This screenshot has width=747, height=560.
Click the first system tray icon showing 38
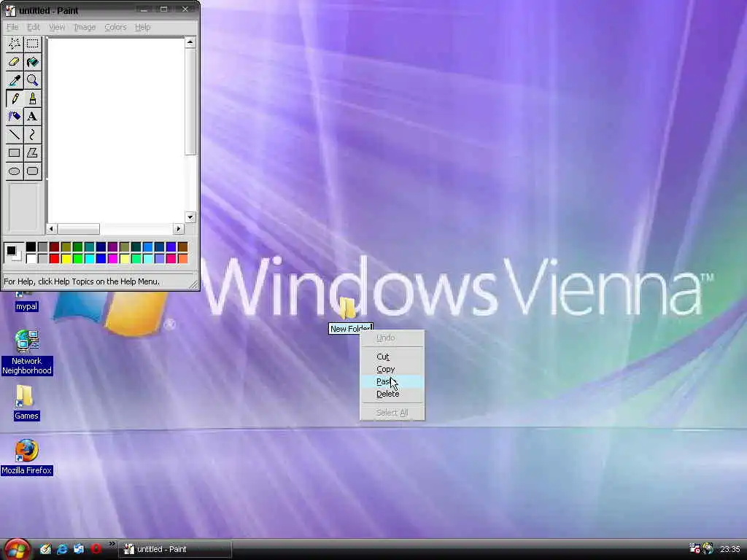(694, 548)
